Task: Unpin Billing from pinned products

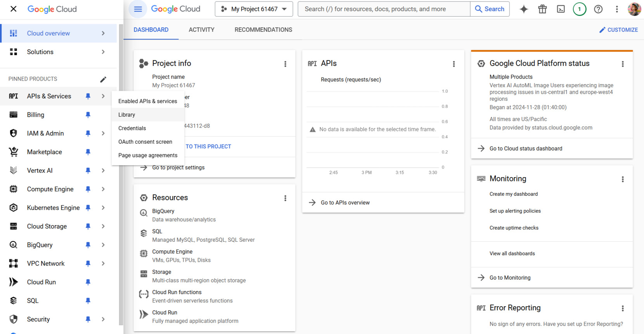Action: 88,115
